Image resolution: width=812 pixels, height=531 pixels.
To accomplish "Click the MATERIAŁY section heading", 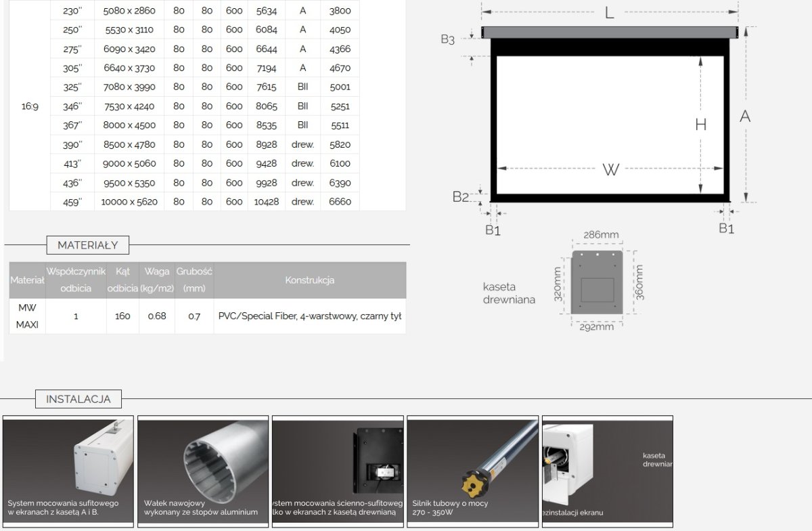I will (87, 245).
